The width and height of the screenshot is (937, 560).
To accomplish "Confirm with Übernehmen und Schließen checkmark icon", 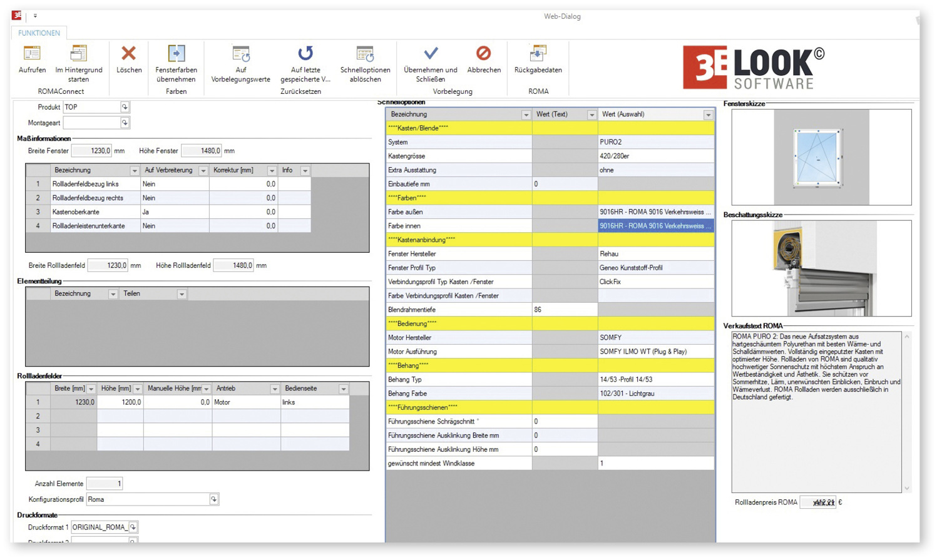I will click(x=431, y=55).
